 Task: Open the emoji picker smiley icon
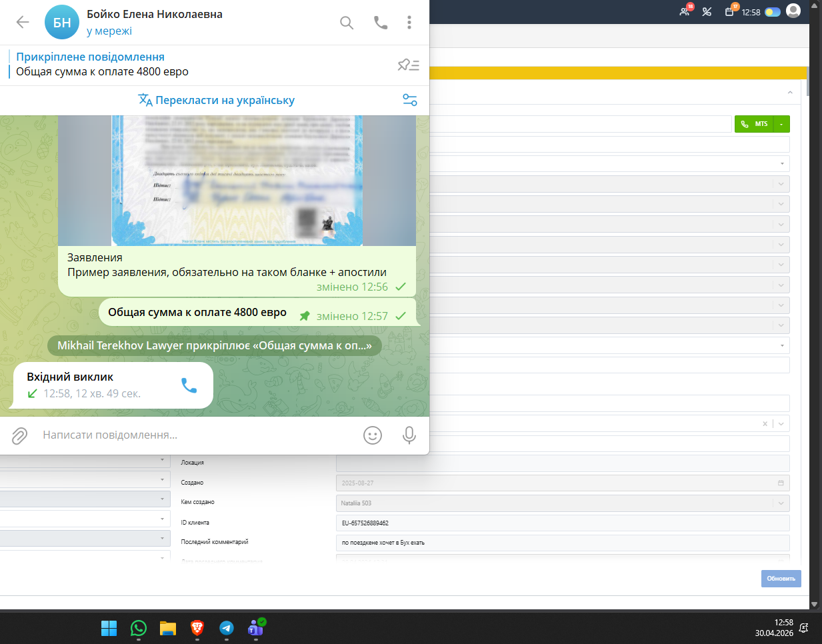coord(373,435)
